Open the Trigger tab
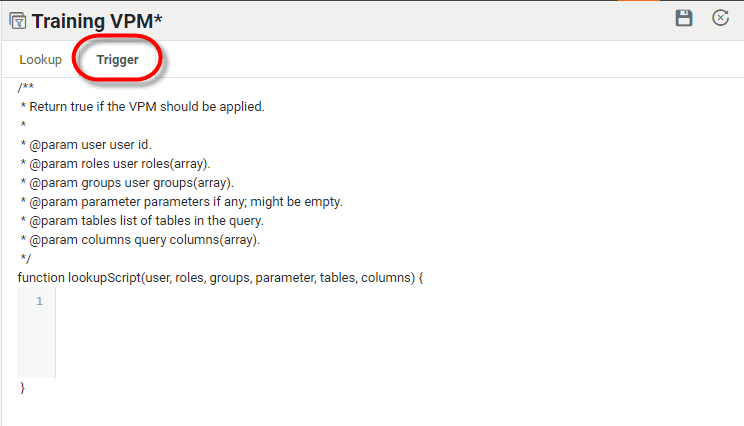Viewport: 744px width, 426px height. pos(117,60)
